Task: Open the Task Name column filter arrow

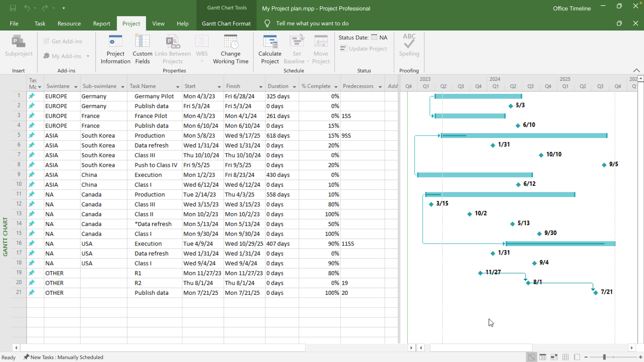Action: (177, 86)
